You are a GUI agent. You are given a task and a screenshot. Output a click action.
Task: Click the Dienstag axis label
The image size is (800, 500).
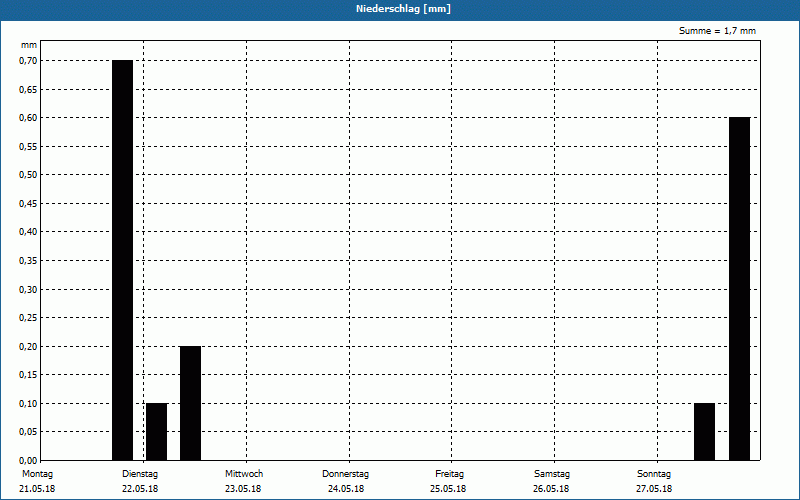[x=140, y=474]
